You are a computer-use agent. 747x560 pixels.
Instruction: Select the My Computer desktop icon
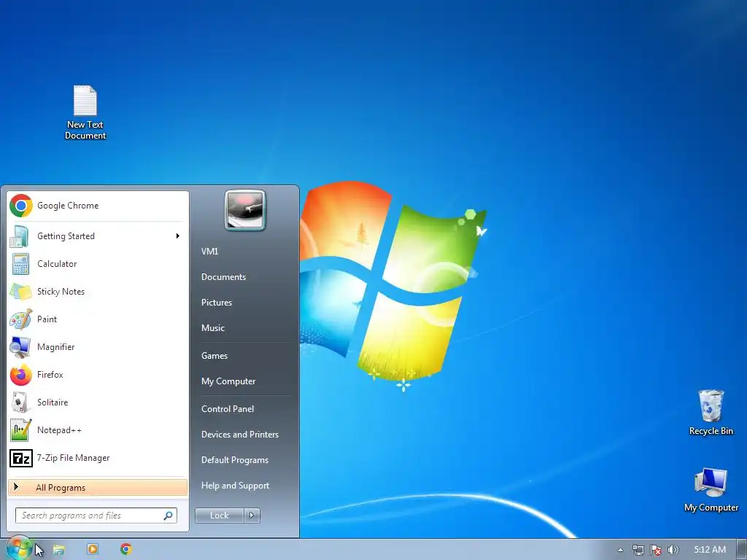711,489
